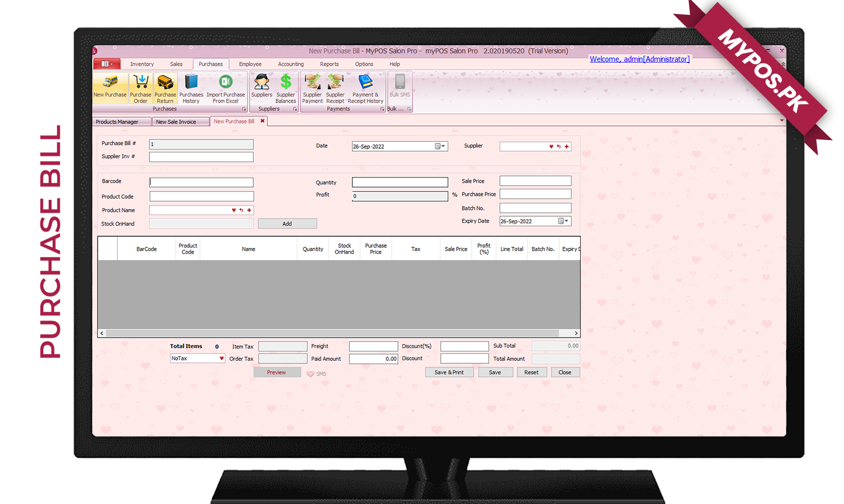The height and width of the screenshot is (504, 844).
Task: Close the New Purchase Bill tab
Action: (x=263, y=121)
